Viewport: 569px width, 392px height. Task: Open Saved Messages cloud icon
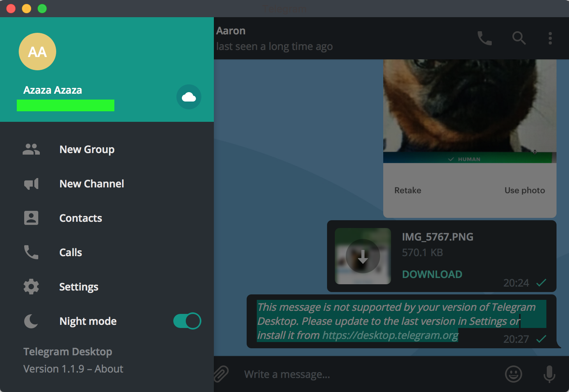click(189, 97)
